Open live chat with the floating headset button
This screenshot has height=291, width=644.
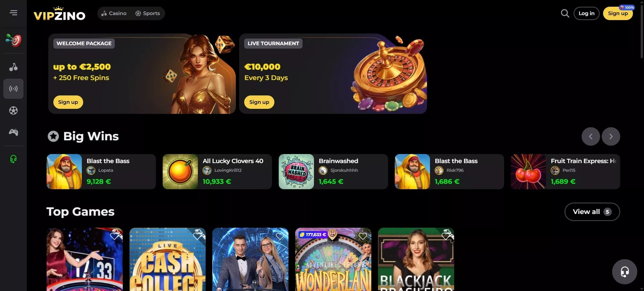(x=625, y=272)
